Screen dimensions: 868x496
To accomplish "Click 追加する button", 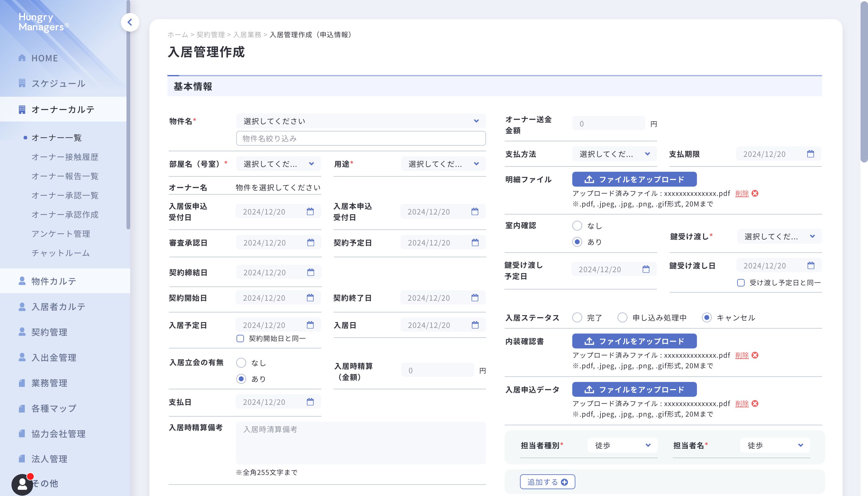I will [547, 482].
